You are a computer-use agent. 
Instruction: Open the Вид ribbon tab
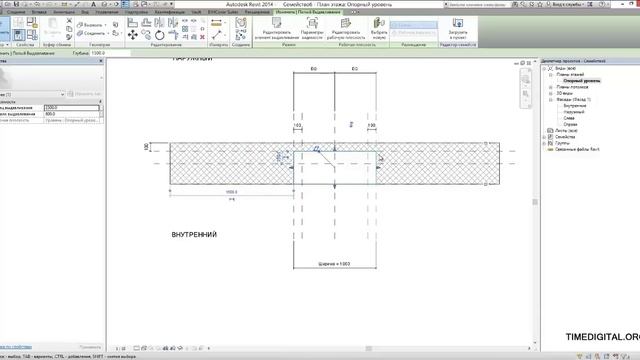(85, 12)
